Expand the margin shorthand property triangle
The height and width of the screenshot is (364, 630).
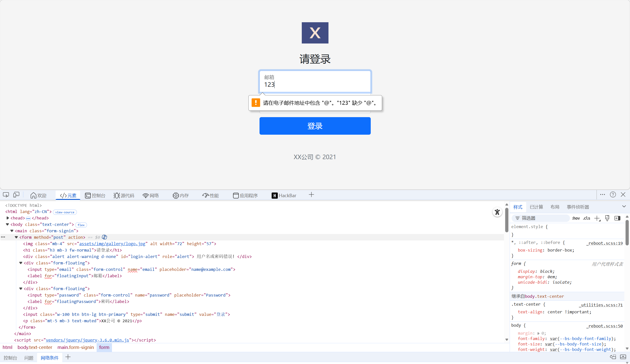coord(538,334)
